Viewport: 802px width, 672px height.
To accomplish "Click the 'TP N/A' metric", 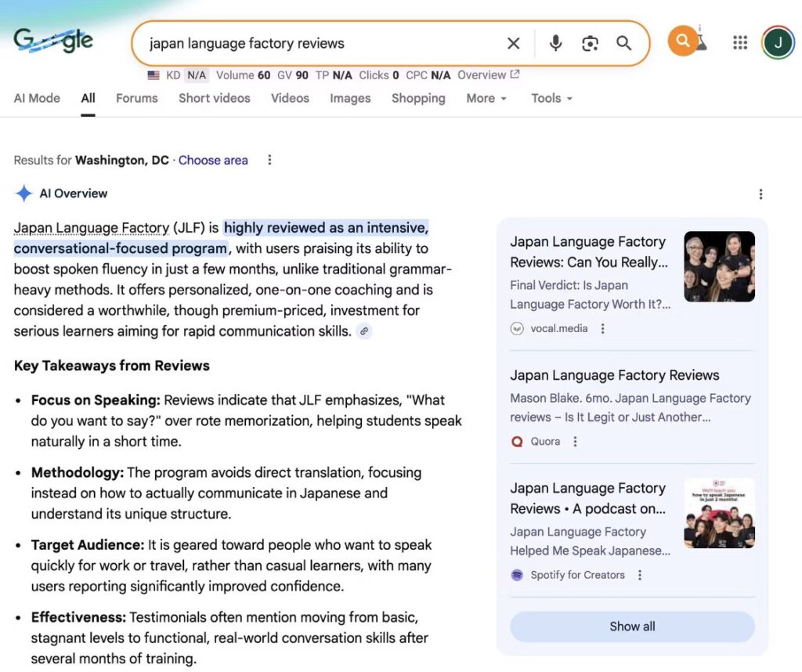I will click(x=334, y=75).
